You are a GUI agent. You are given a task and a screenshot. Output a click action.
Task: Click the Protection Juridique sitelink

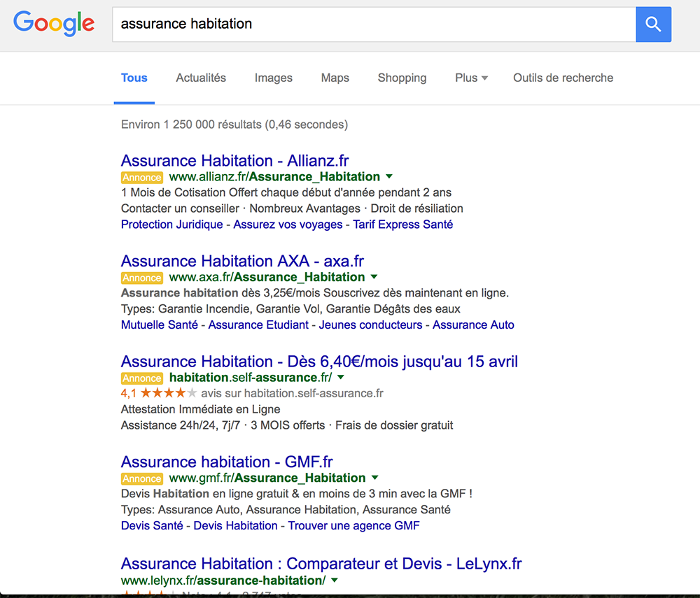coord(171,225)
